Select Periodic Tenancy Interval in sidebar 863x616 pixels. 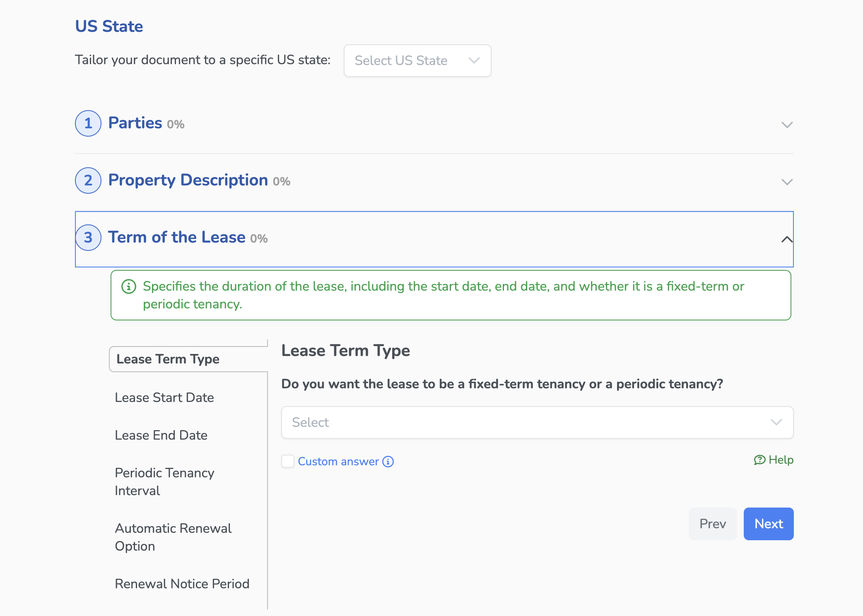pos(164,481)
